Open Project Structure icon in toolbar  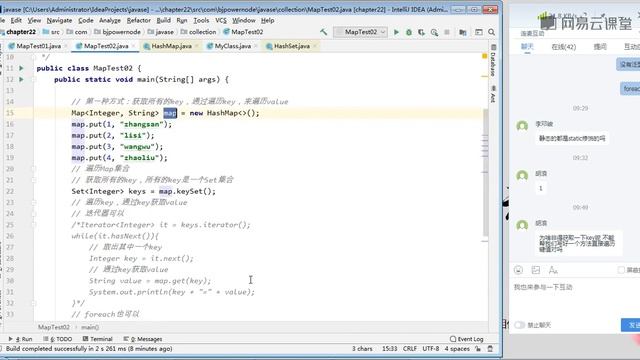[462, 32]
